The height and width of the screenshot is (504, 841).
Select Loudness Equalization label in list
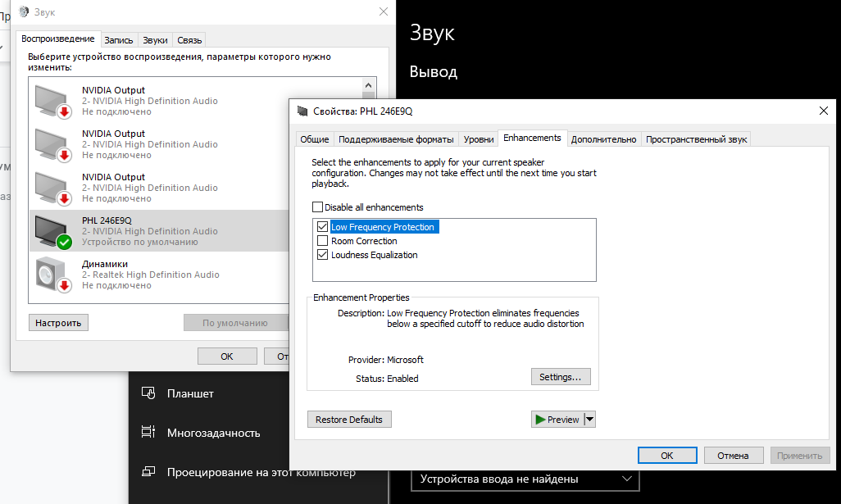[x=375, y=255]
